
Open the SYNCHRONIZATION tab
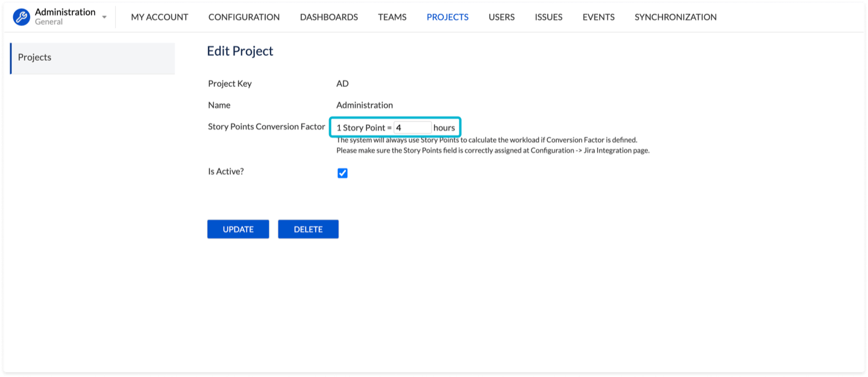pos(675,17)
